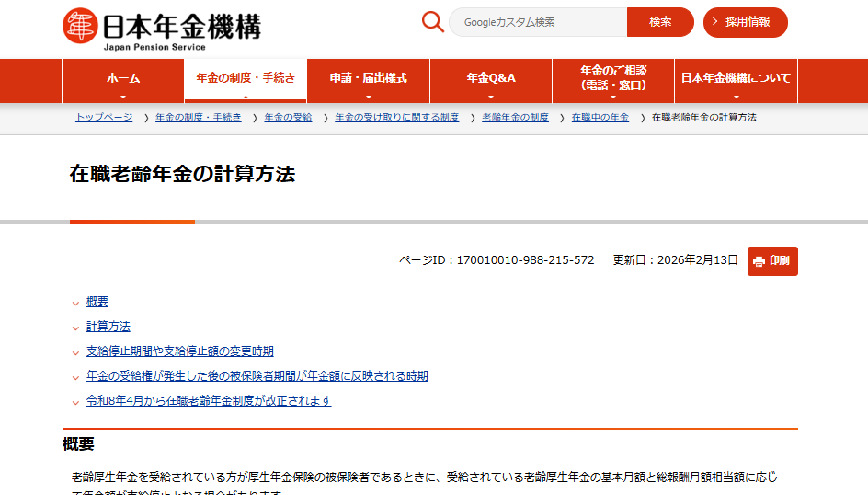Viewport: 868px width, 495px height.
Task: Expand the 年金の制度・手続き menu
Action: [246, 81]
